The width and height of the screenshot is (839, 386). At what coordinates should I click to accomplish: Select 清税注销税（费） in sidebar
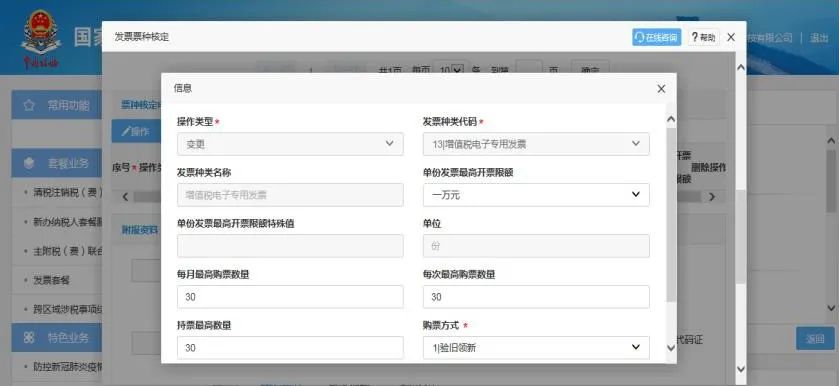coord(68,193)
